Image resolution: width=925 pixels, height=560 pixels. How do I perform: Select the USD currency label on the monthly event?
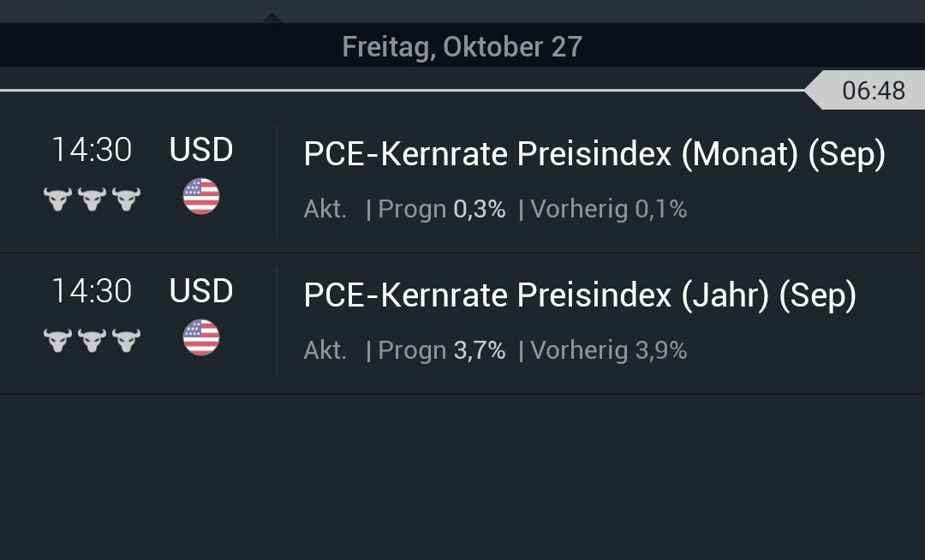pos(202,149)
